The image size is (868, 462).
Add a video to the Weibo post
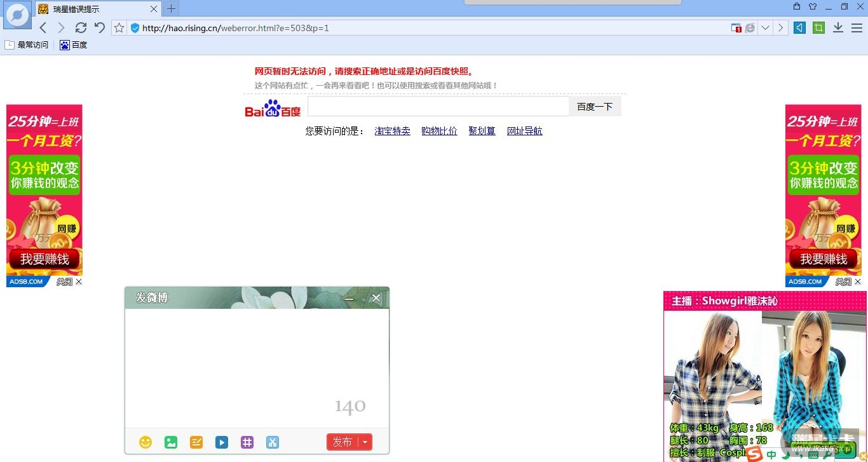click(x=222, y=442)
